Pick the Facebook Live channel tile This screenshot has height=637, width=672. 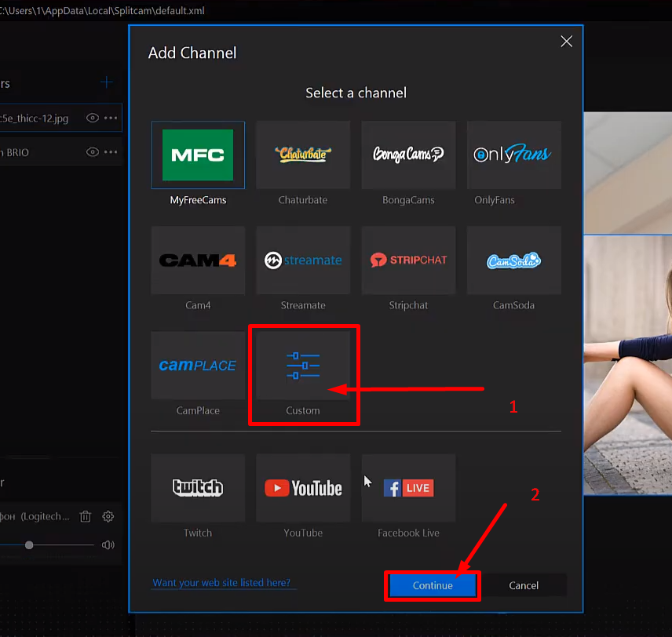coord(408,488)
